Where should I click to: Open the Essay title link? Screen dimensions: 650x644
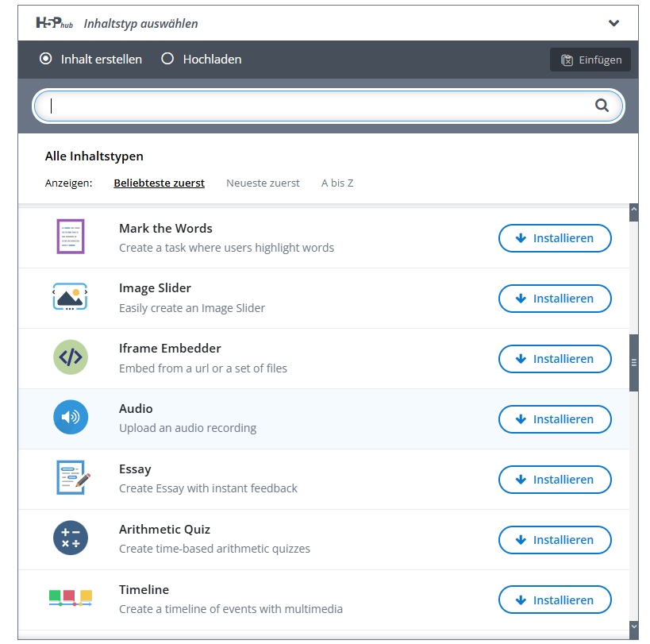coord(135,469)
